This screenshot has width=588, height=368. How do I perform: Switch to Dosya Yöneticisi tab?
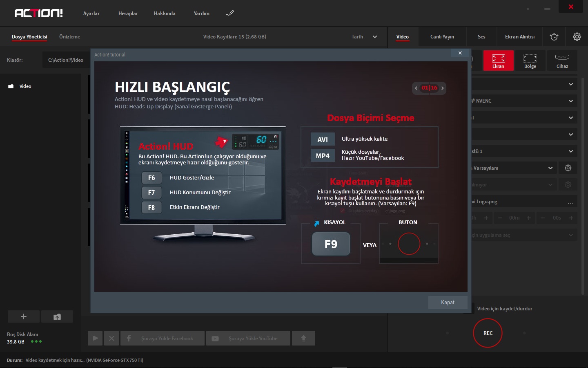[29, 37]
